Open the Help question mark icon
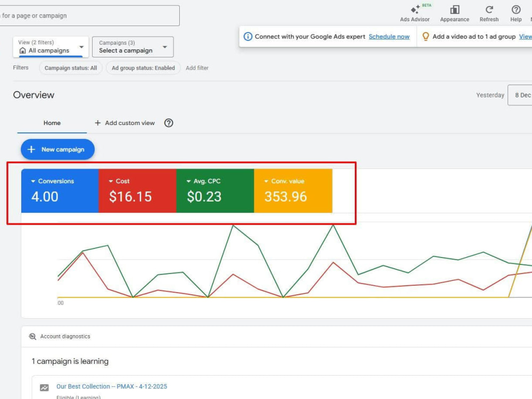 click(516, 10)
